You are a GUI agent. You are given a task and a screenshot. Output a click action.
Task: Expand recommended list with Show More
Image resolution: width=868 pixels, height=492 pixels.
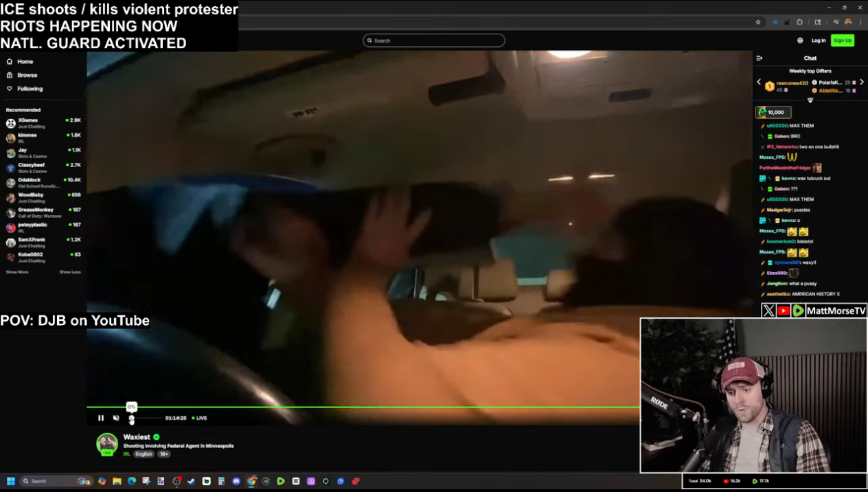(17, 272)
